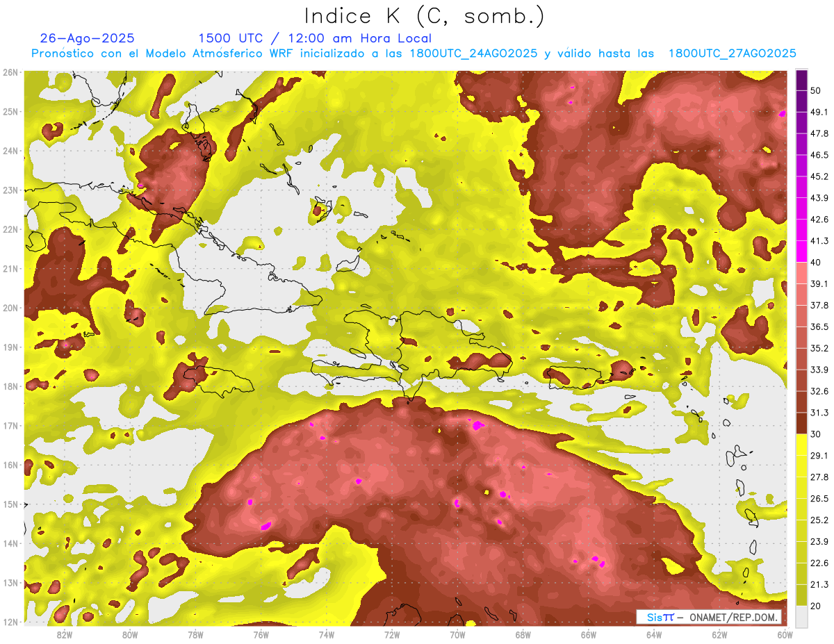Click the gray swatch below 20 in legend
The image size is (834, 644).
pyautogui.click(x=801, y=616)
